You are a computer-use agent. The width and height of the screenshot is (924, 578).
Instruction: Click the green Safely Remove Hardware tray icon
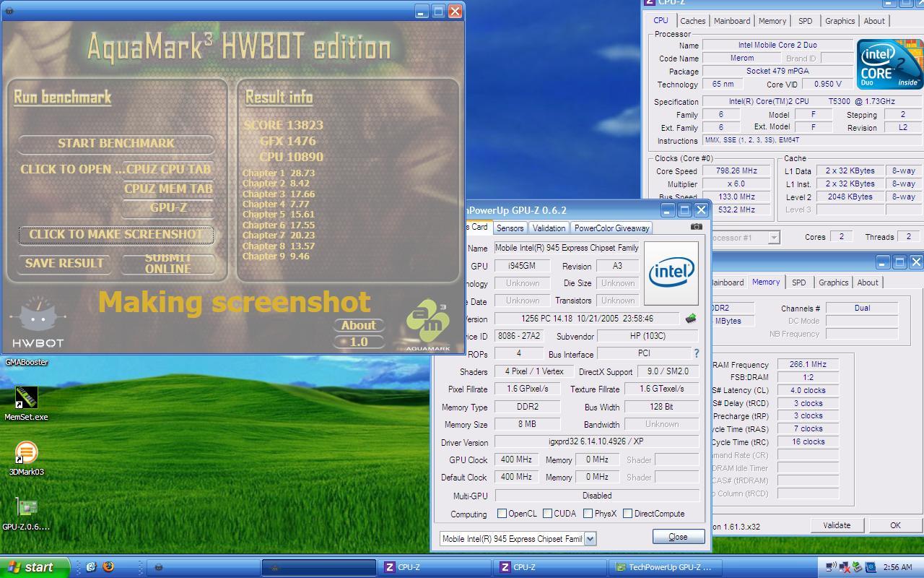click(857, 567)
